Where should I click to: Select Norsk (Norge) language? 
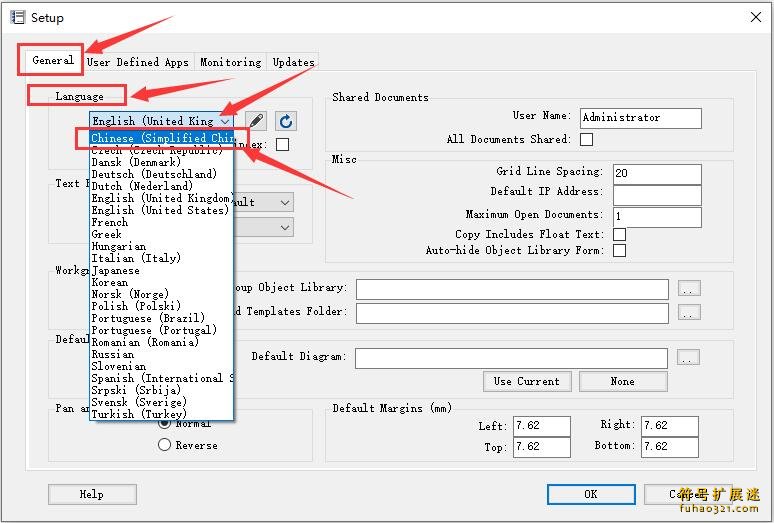tap(161, 294)
